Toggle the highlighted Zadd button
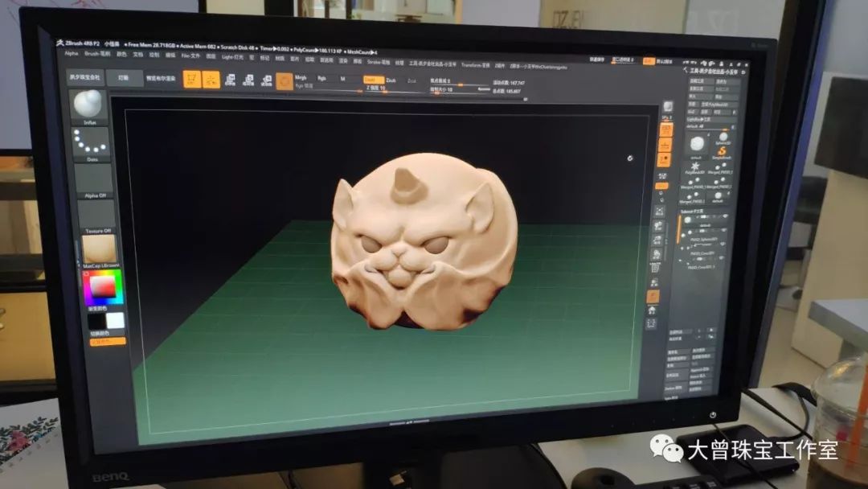The width and height of the screenshot is (868, 489). coord(374,80)
